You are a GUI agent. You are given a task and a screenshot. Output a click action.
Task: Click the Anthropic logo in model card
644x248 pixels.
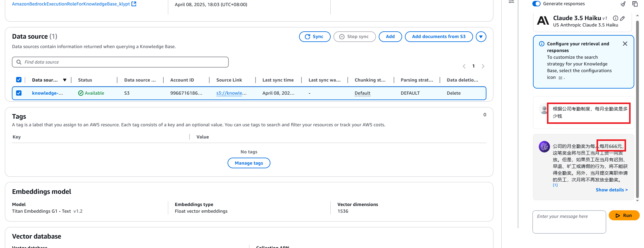point(543,21)
